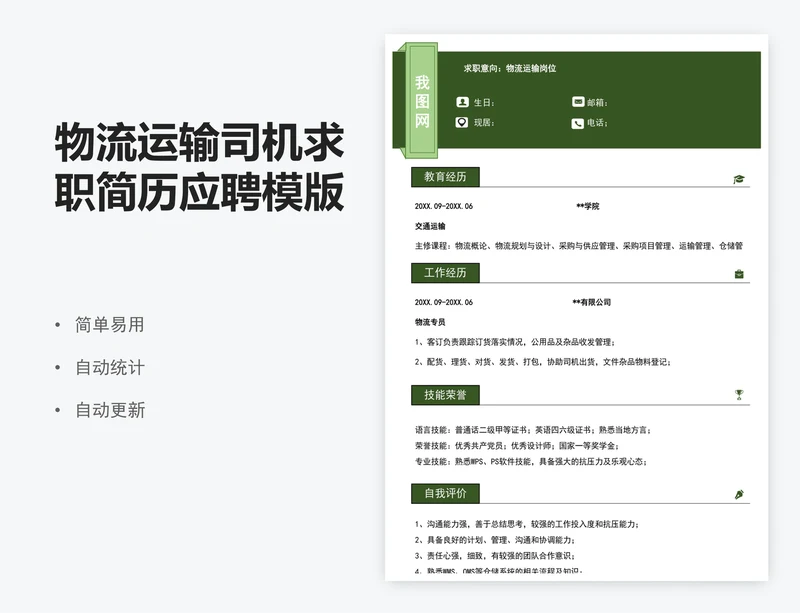Click the location pin icon beside 现居
This screenshot has height=613, width=800.
click(460, 124)
